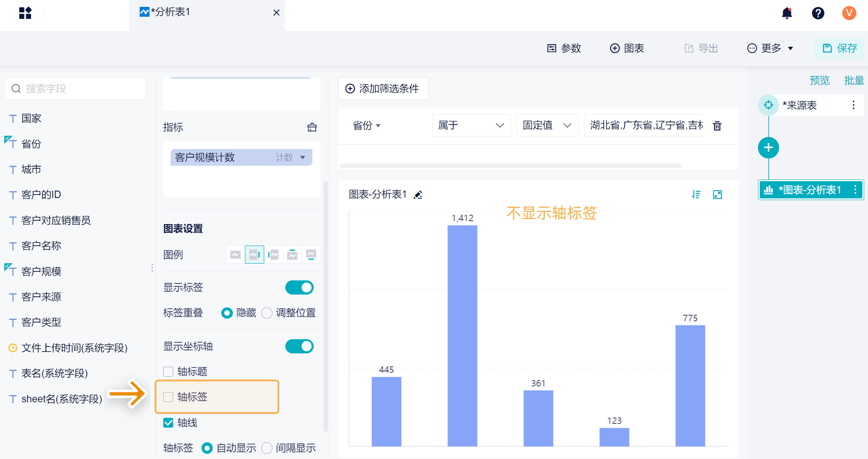This screenshot has width=868, height=459.
Task: Click the chart sort icon
Action: point(696,195)
